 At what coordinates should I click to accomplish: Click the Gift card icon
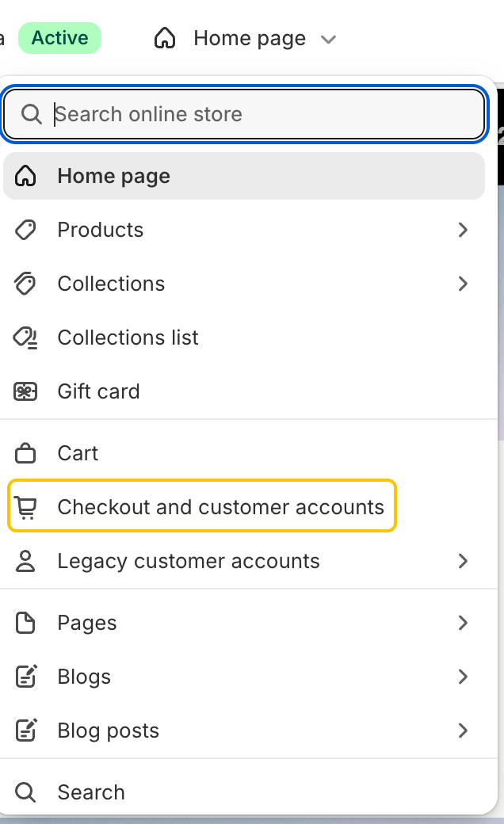[x=25, y=391]
